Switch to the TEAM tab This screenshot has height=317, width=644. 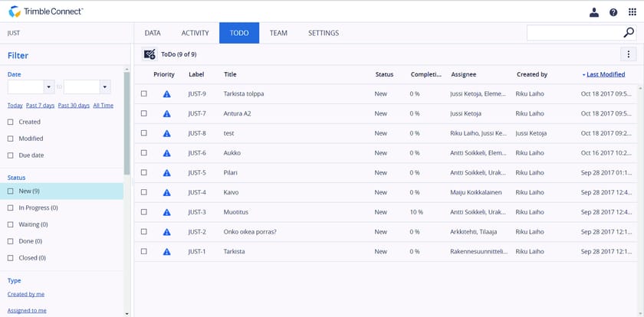click(278, 33)
